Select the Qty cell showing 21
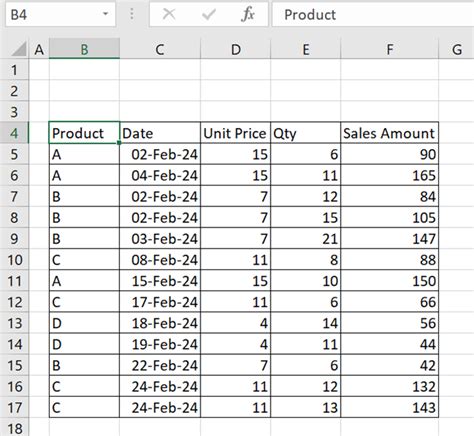 pyautogui.click(x=306, y=239)
